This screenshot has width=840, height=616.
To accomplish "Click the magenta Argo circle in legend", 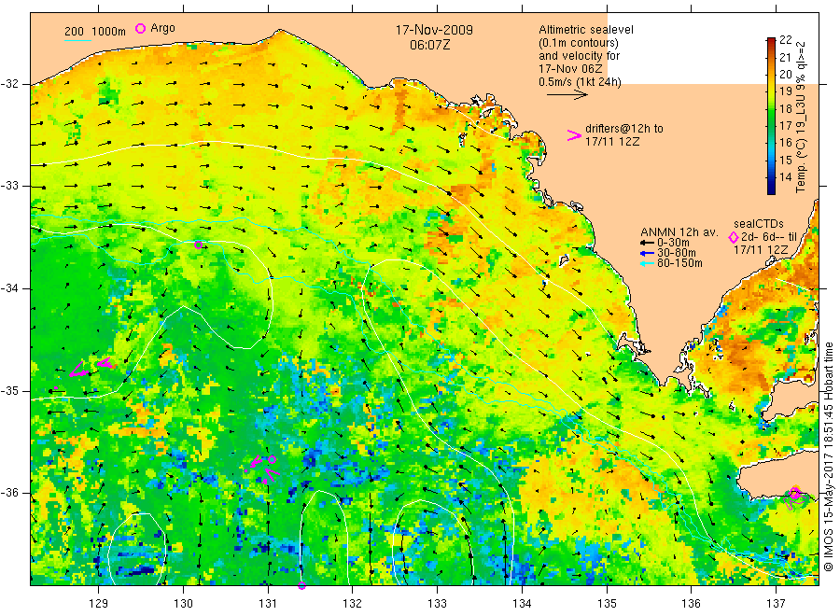I will (140, 28).
